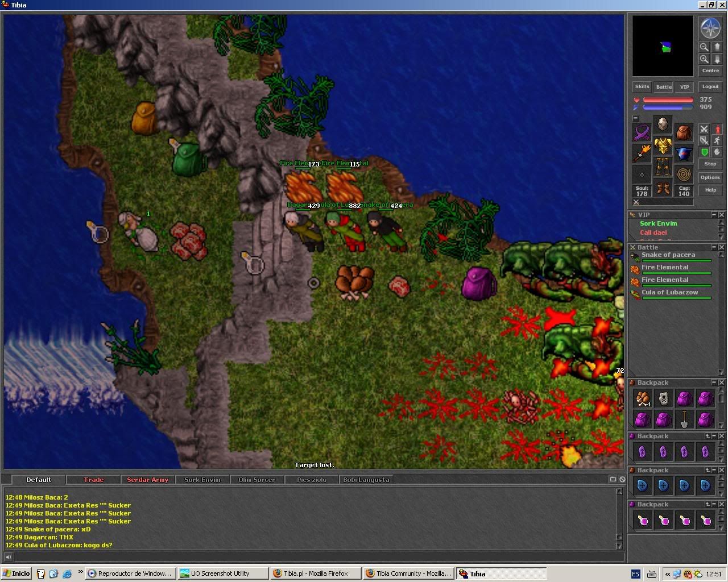The image size is (728, 582).
Task: Toggle stand mode red figure
Action: click(717, 129)
